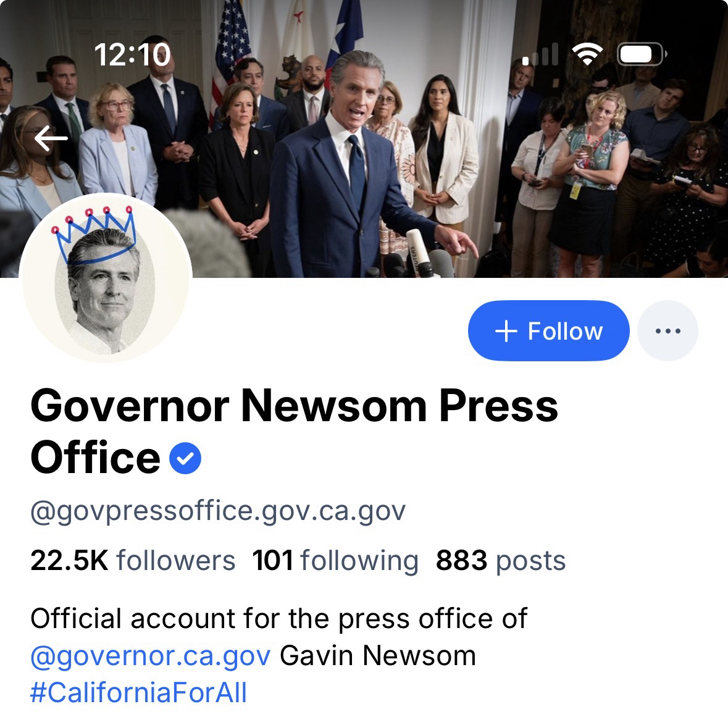This screenshot has height=717, width=728.
Task: Follow Governor Newsom Press Office account
Action: (x=549, y=330)
